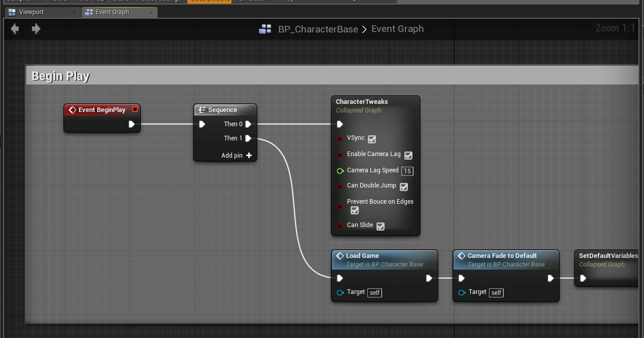Click the Event Graph breadcrumb label

click(x=397, y=29)
